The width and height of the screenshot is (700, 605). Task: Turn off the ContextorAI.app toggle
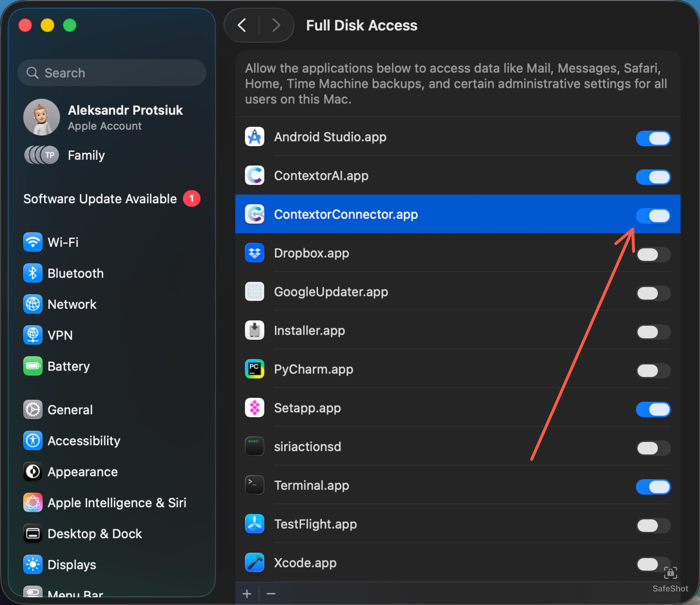(x=653, y=177)
